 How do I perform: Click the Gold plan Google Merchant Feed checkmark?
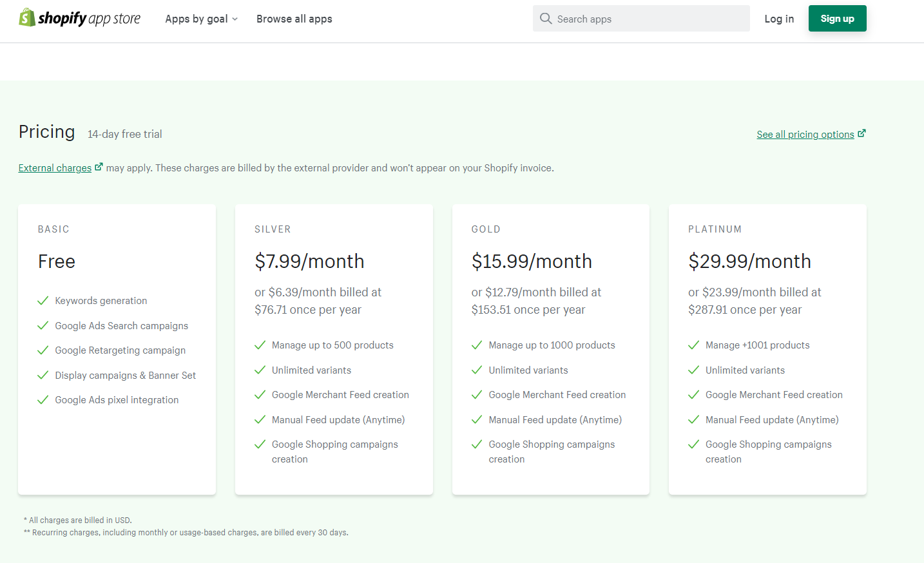tap(477, 395)
